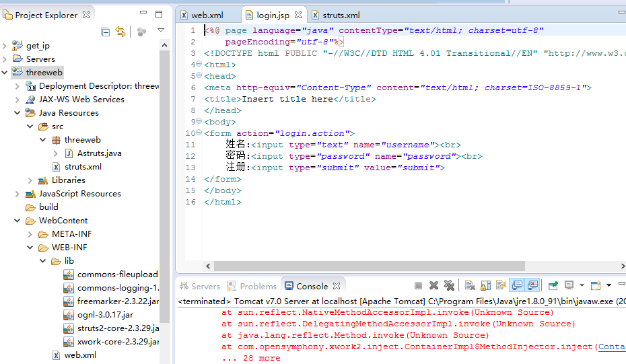
Task: Expand the Astruts.java file node
Action: click(x=55, y=153)
